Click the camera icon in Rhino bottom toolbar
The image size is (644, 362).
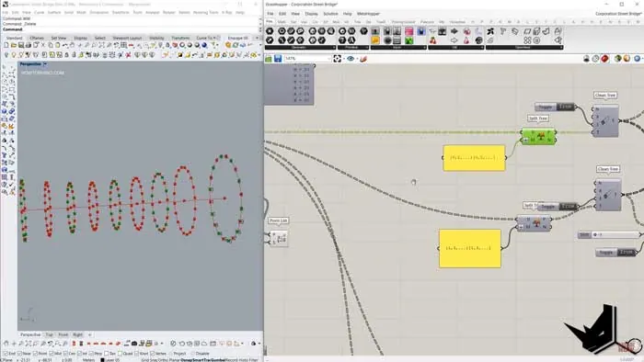pyautogui.click(x=134, y=343)
